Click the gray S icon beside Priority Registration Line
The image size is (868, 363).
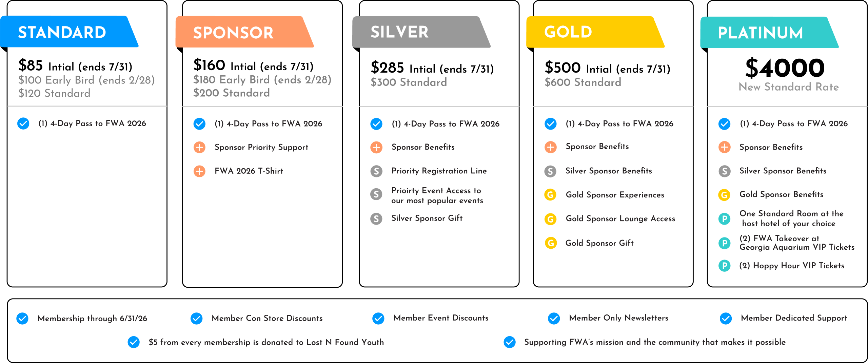pos(376,171)
